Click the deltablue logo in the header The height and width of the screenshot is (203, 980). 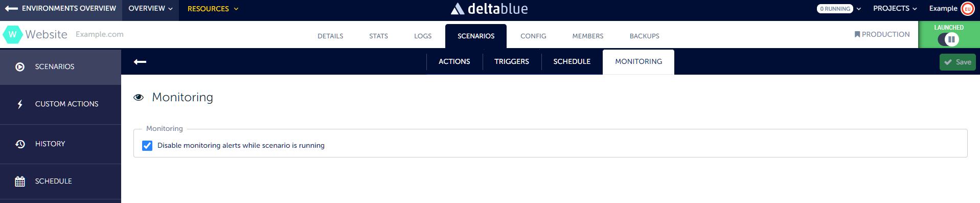tap(489, 9)
